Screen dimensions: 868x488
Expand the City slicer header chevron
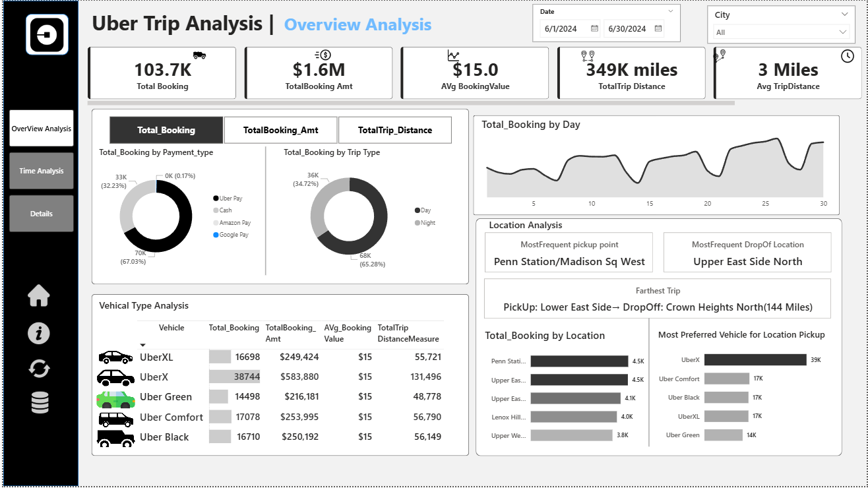(x=845, y=15)
